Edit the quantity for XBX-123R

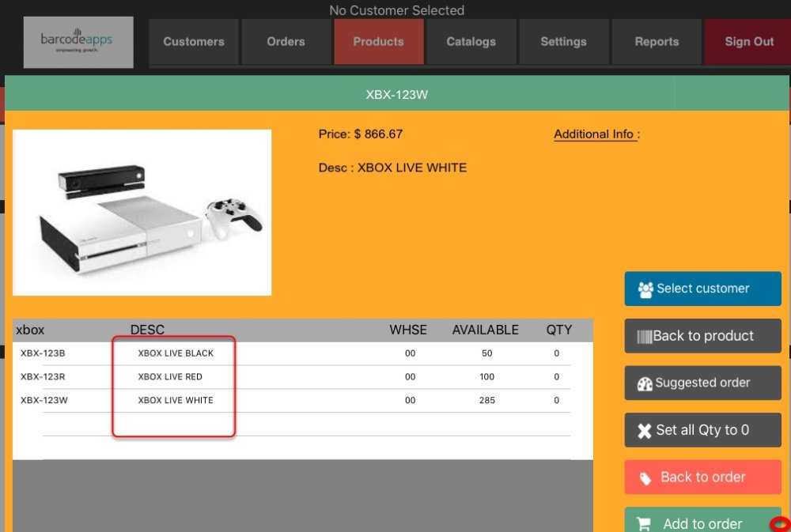point(556,377)
